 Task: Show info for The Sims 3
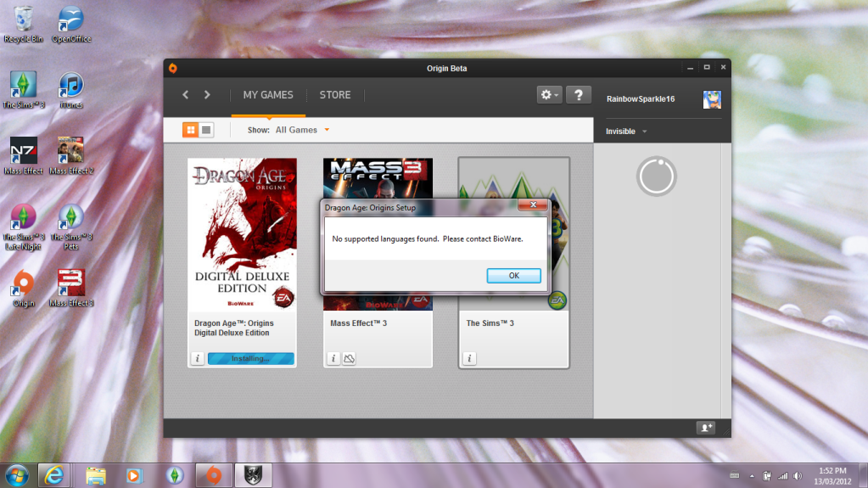point(468,359)
